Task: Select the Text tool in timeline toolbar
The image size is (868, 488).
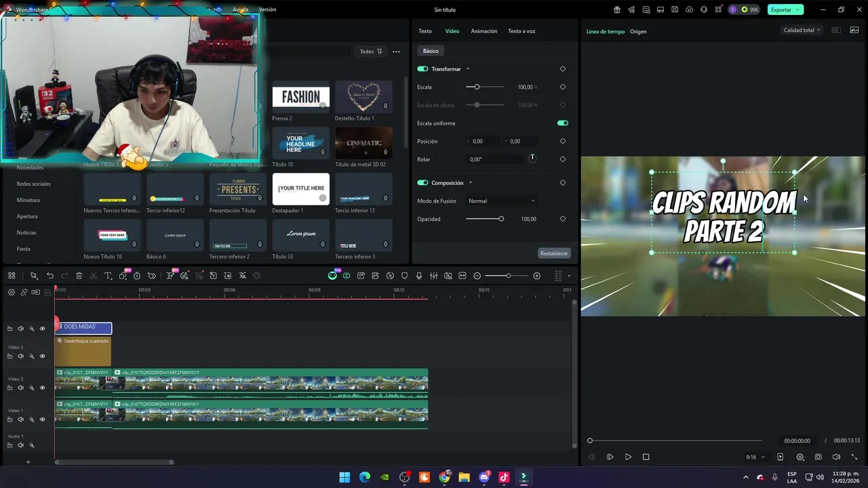Action: (x=108, y=276)
